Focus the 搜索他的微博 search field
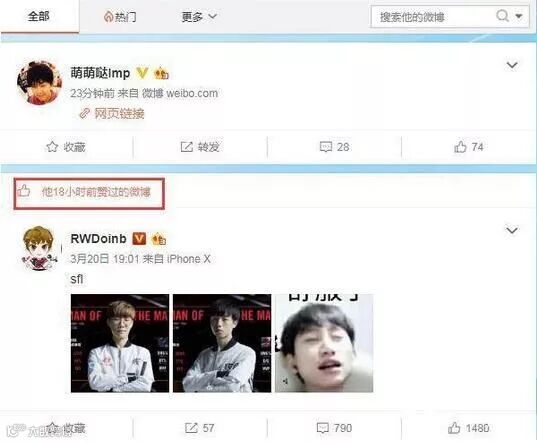 pyautogui.click(x=432, y=16)
